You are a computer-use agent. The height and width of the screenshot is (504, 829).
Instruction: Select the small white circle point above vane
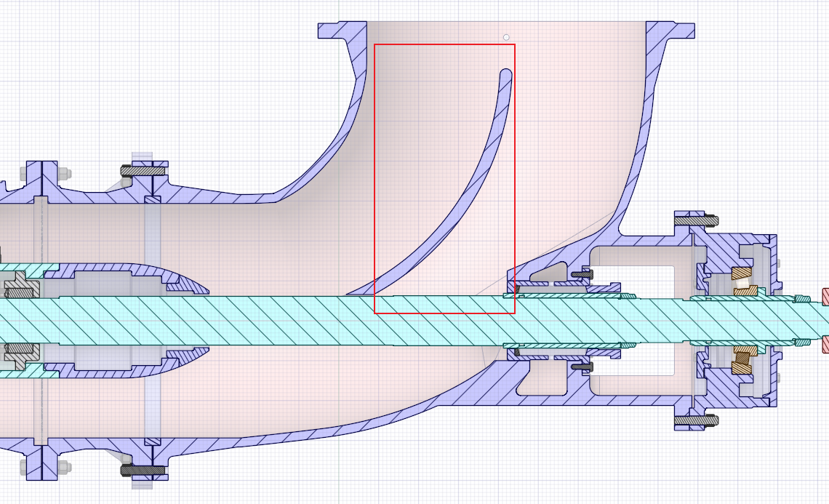tap(506, 37)
